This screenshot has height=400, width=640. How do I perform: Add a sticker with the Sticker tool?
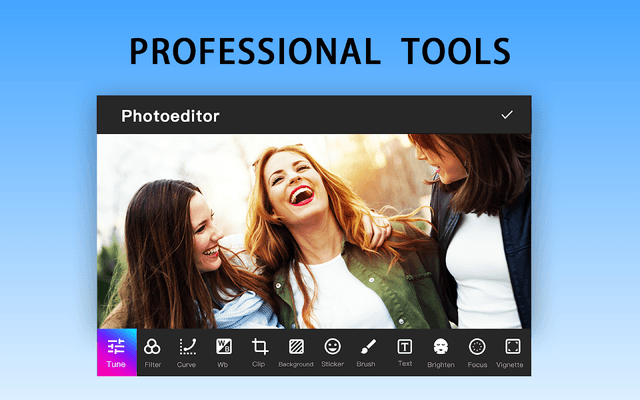tap(332, 352)
